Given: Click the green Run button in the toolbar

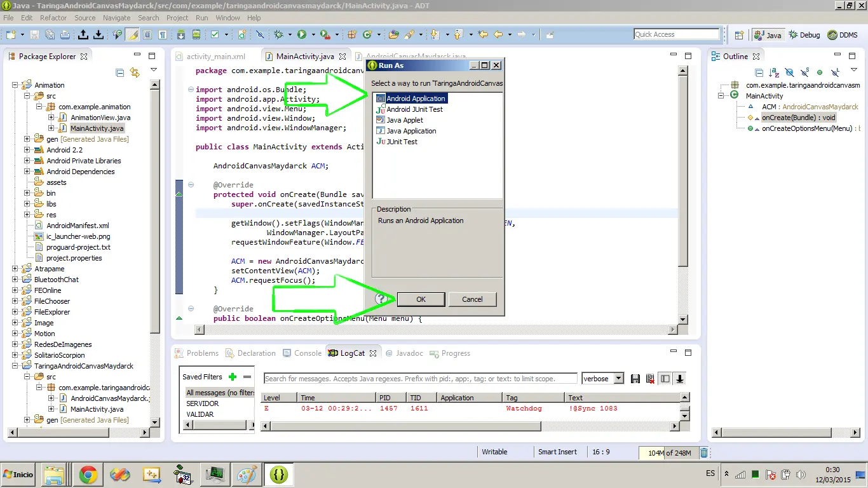Looking at the screenshot, I should pos(302,35).
